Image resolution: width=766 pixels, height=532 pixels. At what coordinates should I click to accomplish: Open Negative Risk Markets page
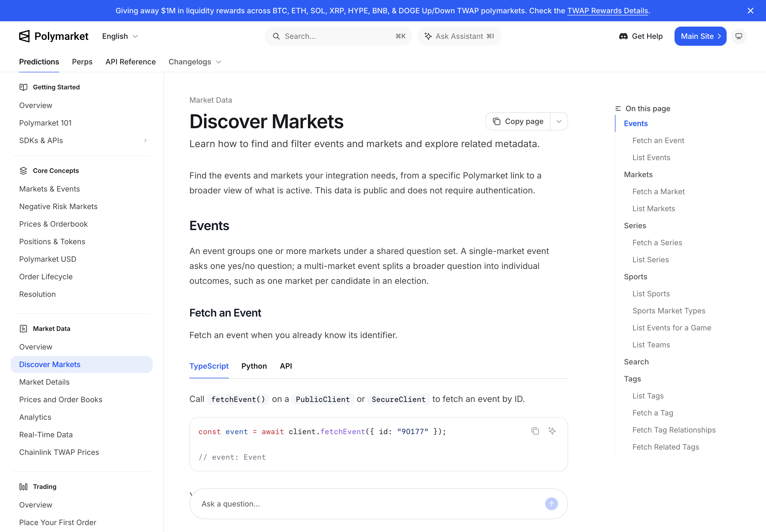click(x=58, y=207)
